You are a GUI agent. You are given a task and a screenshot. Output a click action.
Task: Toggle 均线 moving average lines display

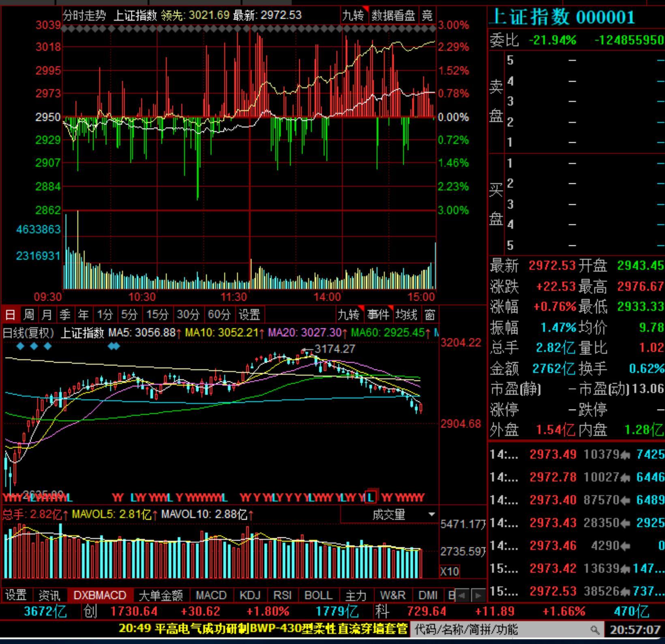coord(406,314)
